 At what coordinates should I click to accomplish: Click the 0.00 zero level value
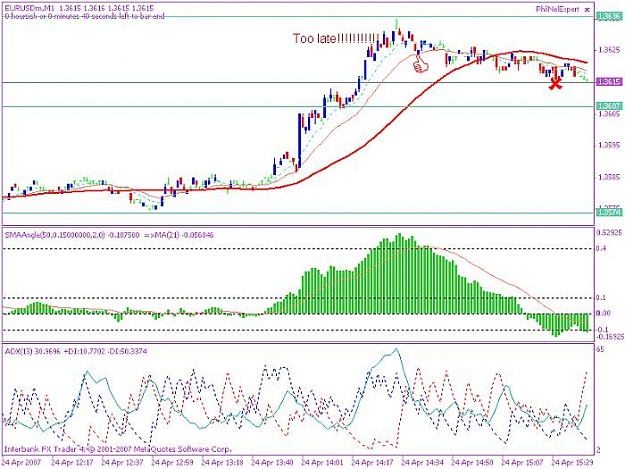603,313
